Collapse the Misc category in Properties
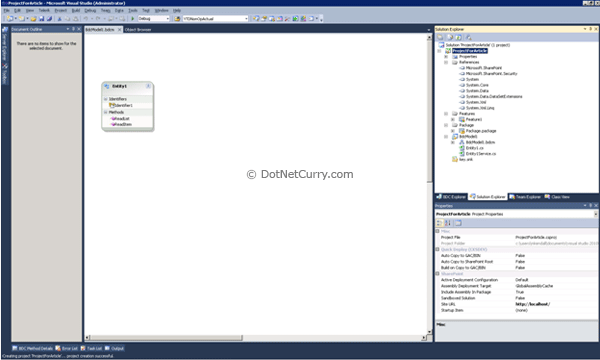The image size is (600, 360). [x=437, y=231]
